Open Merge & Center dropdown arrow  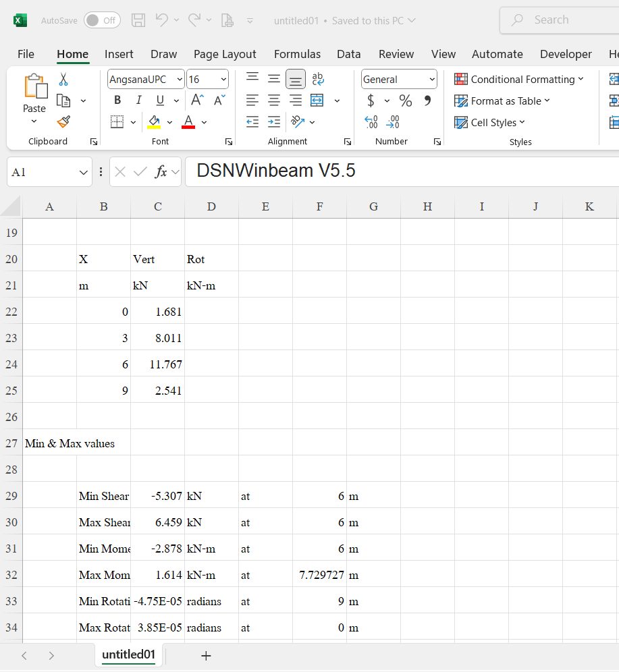pyautogui.click(x=337, y=101)
